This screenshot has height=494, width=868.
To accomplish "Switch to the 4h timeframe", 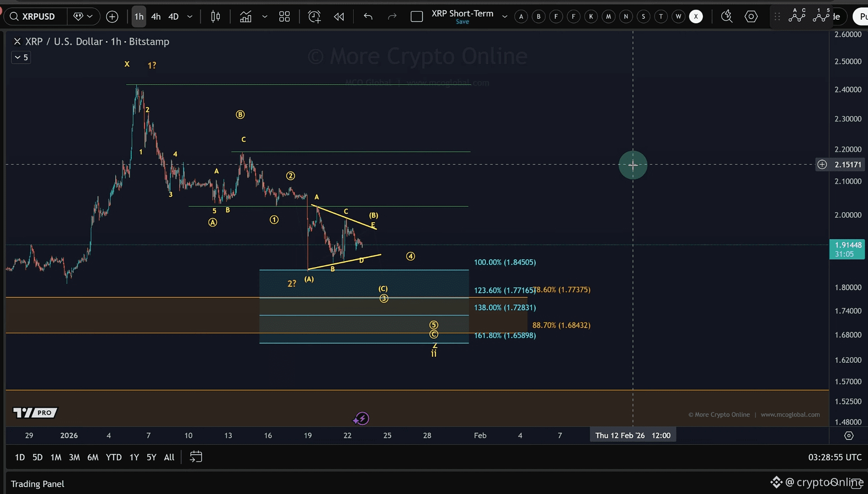I will coord(156,17).
